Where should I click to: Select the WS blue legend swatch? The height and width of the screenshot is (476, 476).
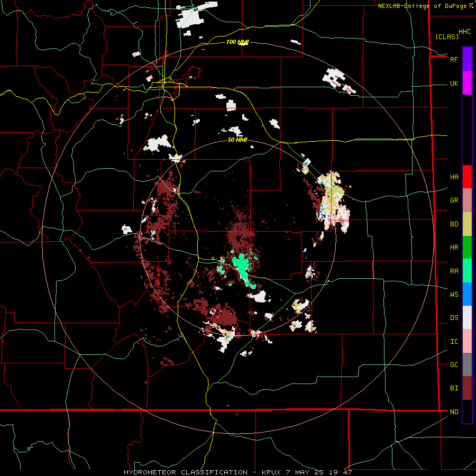pyautogui.click(x=467, y=294)
